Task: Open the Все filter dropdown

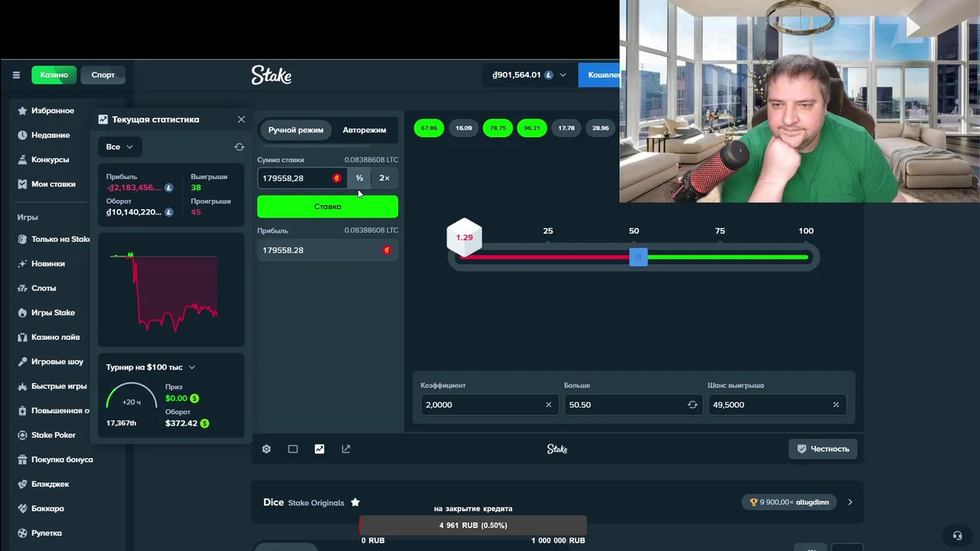Action: coord(119,147)
